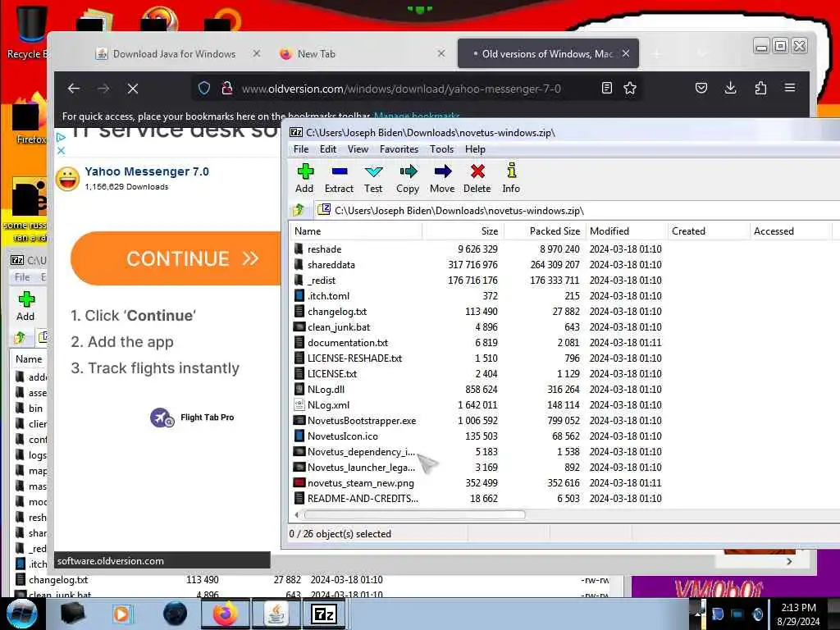
Task: Open the File menu in 7-Zip
Action: (301, 149)
